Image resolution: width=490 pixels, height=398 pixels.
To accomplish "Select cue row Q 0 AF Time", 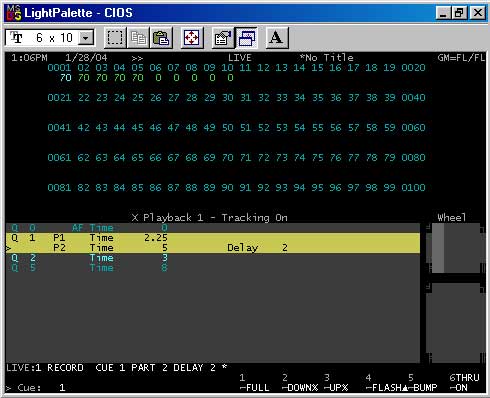I will 213,228.
